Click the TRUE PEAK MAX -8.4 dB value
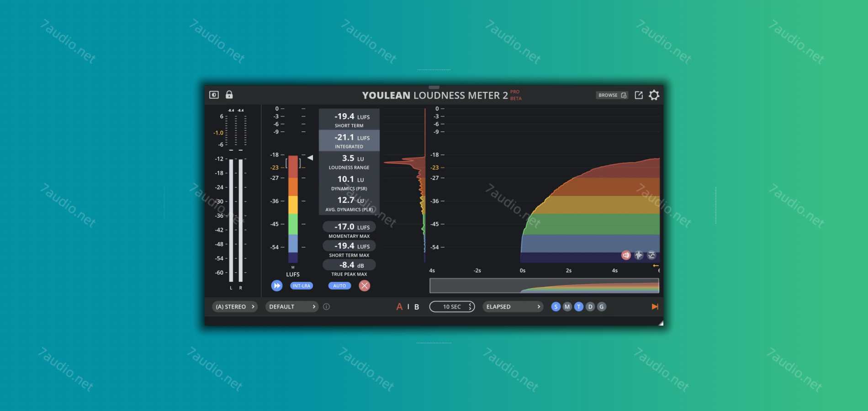 click(349, 265)
